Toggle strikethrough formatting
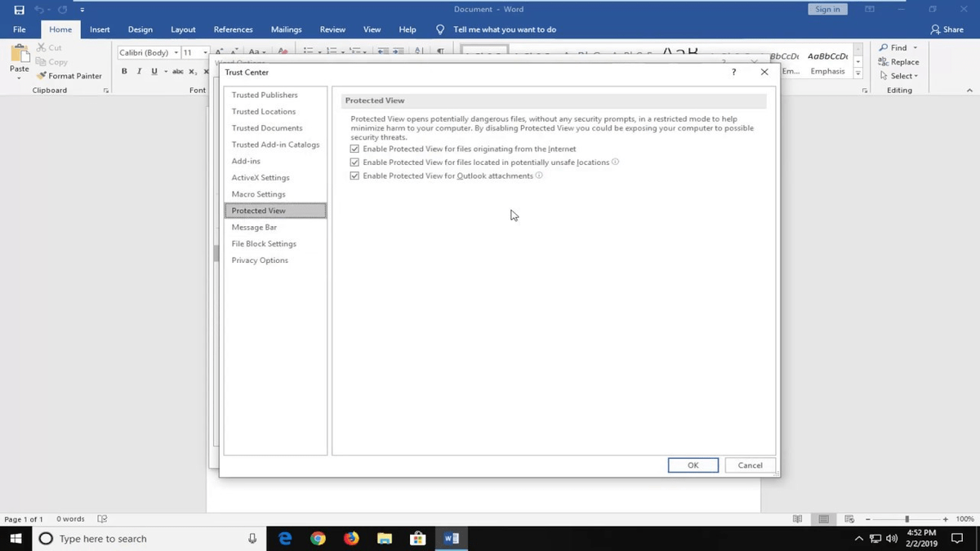 pyautogui.click(x=177, y=71)
